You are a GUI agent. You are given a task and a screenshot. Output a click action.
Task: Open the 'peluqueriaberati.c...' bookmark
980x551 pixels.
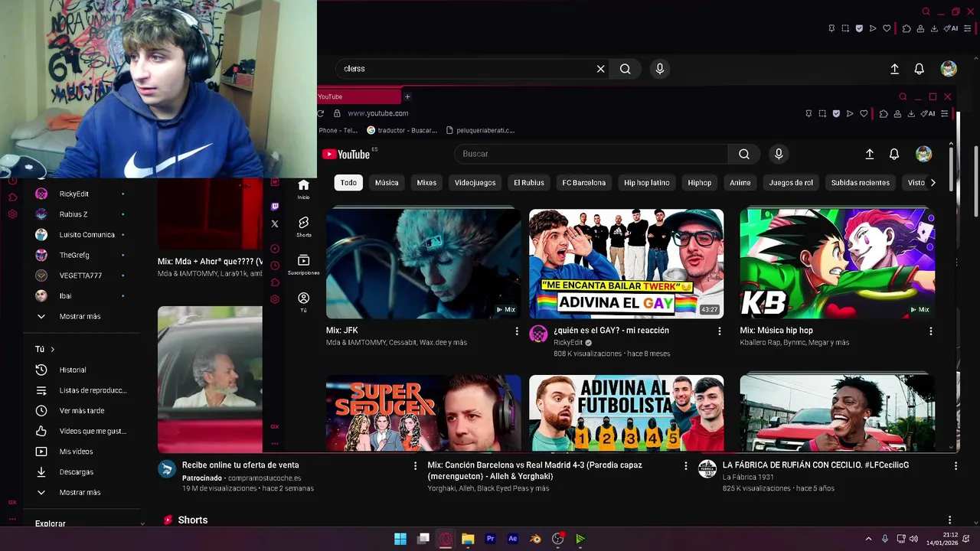click(480, 130)
